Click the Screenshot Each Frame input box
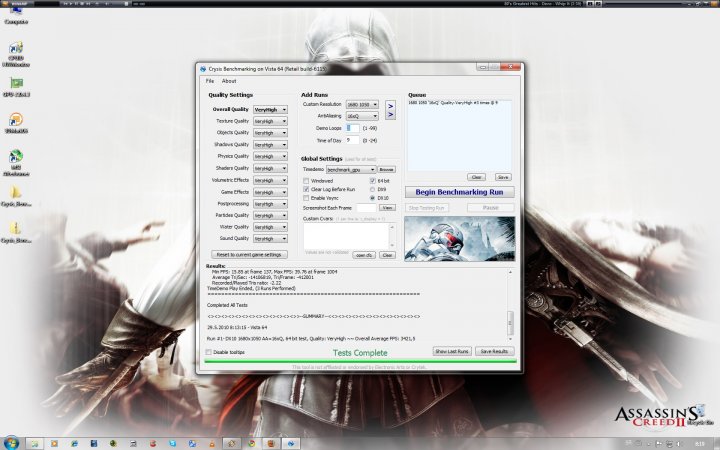720x450 pixels. tap(366, 208)
